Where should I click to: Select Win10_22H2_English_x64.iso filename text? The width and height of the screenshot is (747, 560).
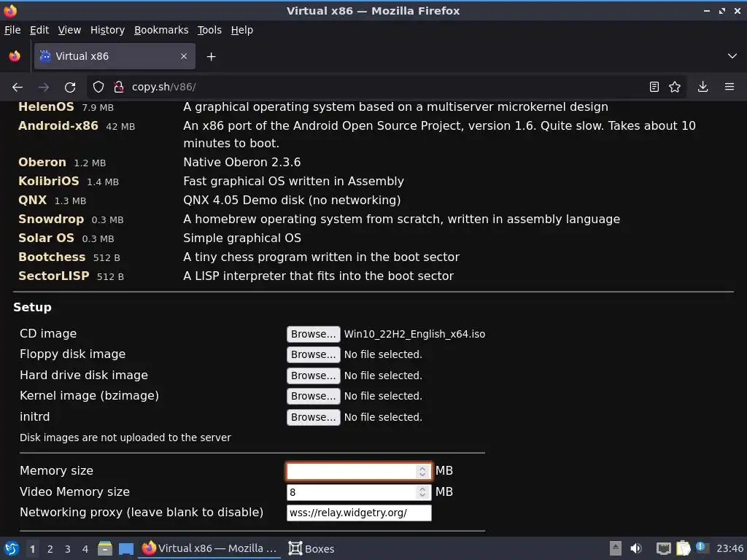[414, 334]
